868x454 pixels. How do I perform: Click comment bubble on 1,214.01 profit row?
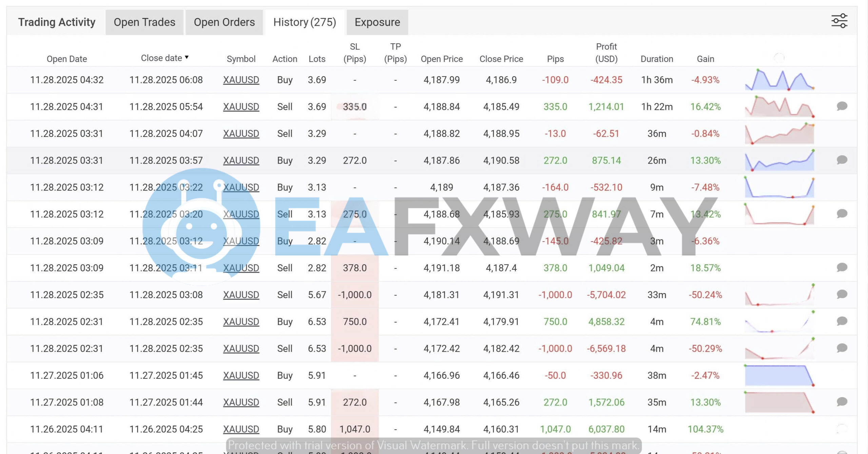coord(842,106)
